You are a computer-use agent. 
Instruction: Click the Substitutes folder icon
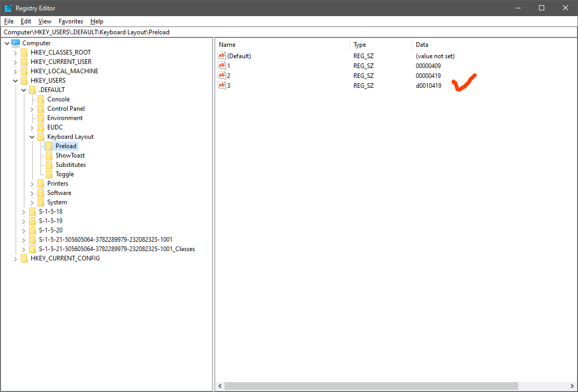[x=49, y=165]
